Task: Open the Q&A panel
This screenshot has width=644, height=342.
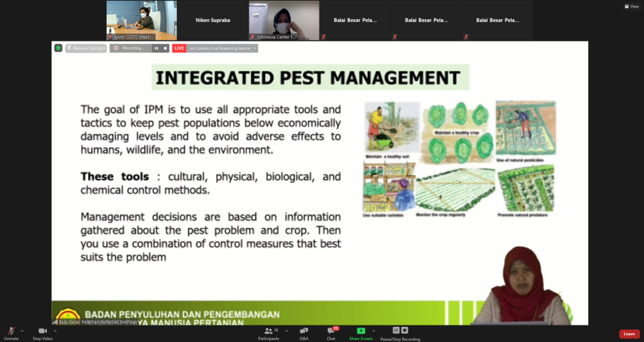Action: click(304, 332)
